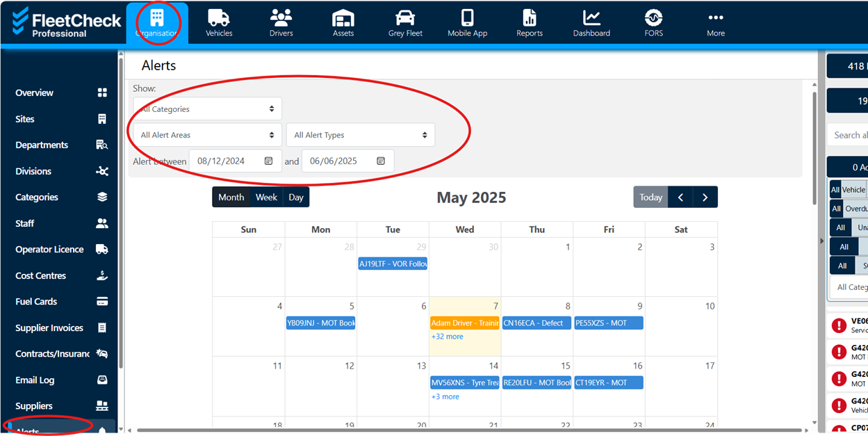Expand the All Categories dropdown
The image size is (868, 436).
point(207,109)
